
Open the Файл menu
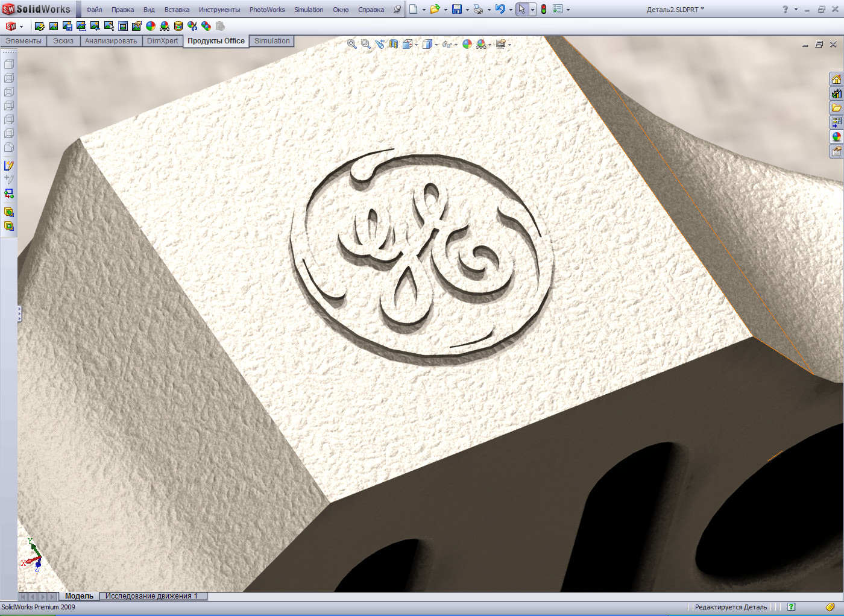(94, 10)
